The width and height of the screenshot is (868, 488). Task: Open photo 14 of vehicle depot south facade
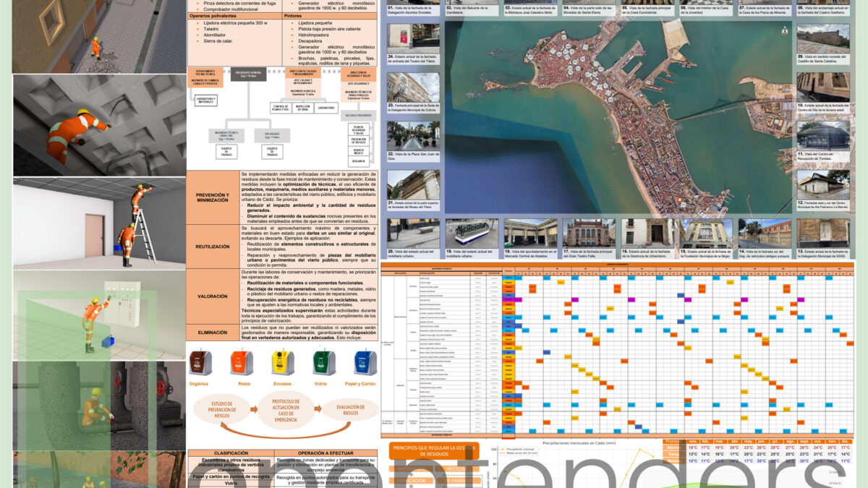coord(765,234)
